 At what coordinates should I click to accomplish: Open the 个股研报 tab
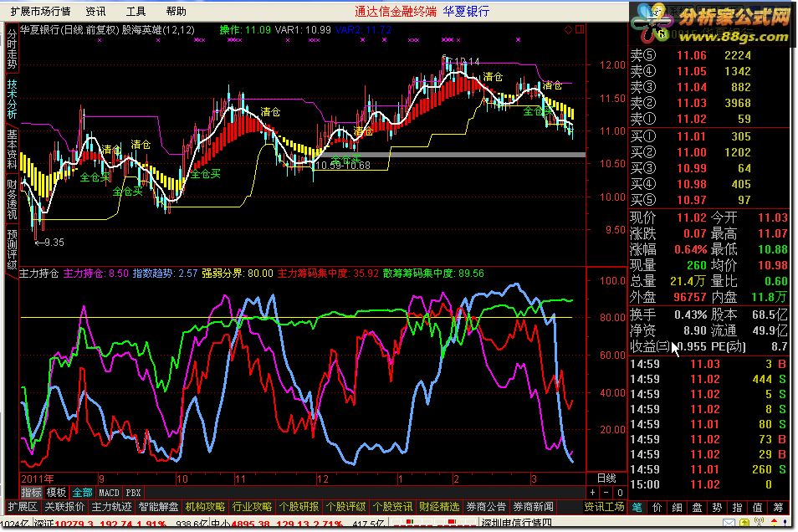point(299,507)
